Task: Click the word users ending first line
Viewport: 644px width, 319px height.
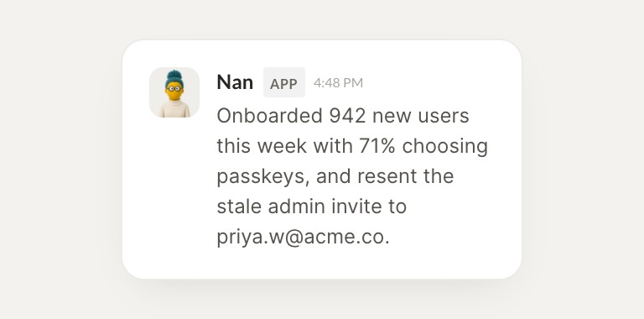Action: (x=444, y=117)
